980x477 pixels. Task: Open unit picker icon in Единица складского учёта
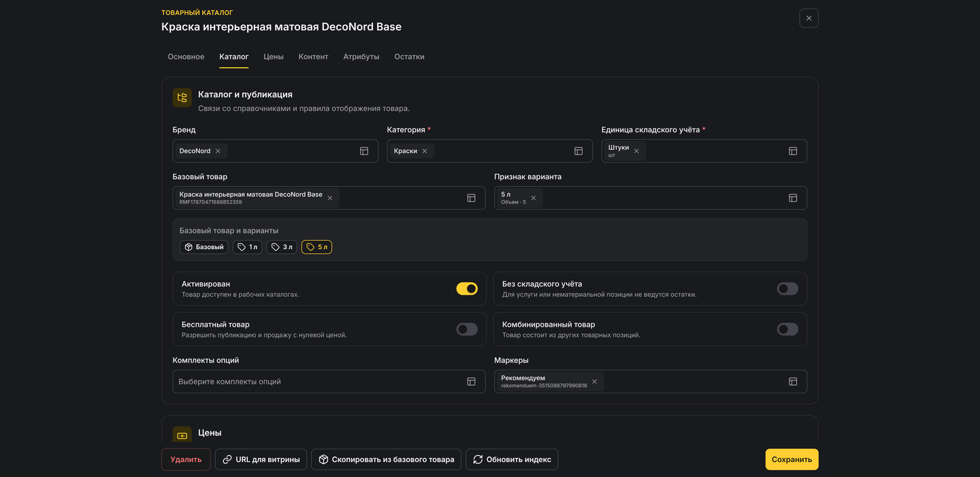[793, 151]
